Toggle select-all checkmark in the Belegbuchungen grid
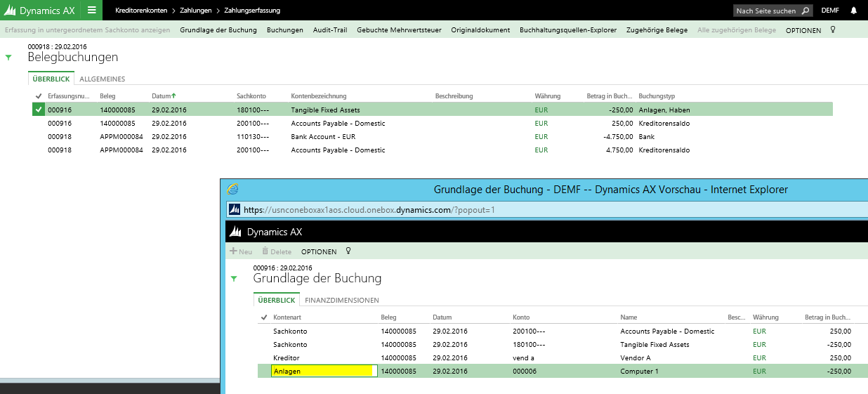The image size is (868, 394). coord(38,96)
